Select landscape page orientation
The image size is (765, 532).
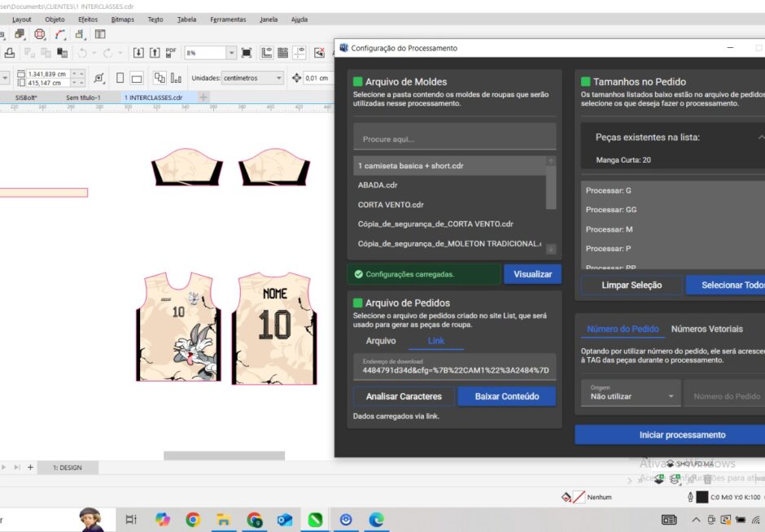[x=137, y=78]
